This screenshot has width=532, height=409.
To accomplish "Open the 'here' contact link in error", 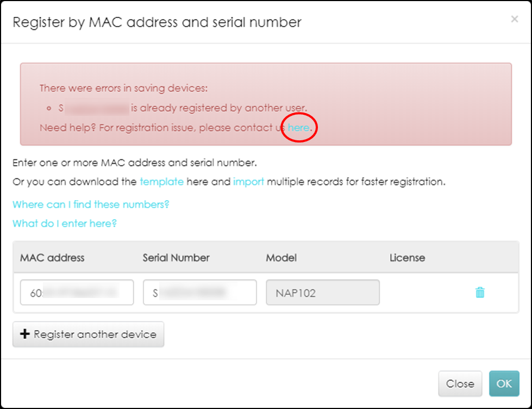I will [x=298, y=128].
